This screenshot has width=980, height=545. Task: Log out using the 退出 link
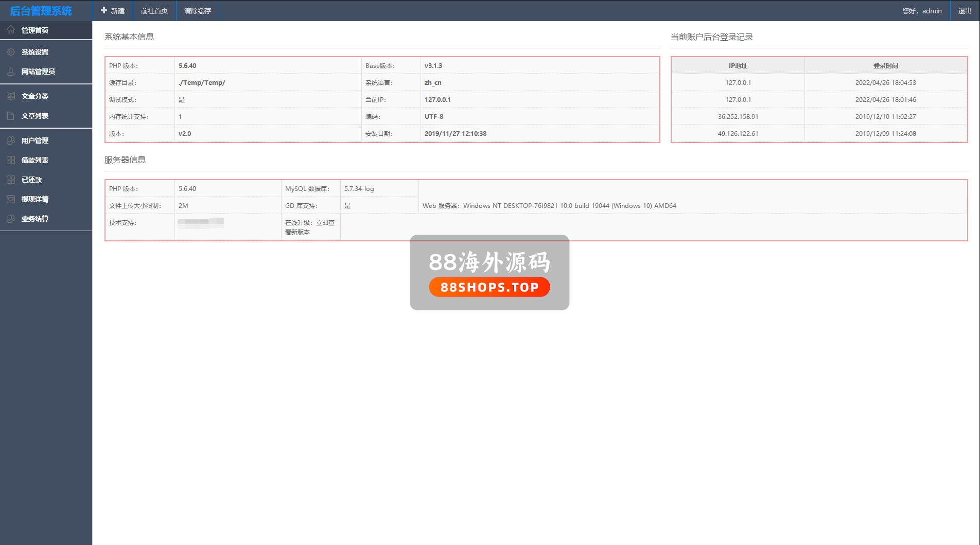pos(965,11)
